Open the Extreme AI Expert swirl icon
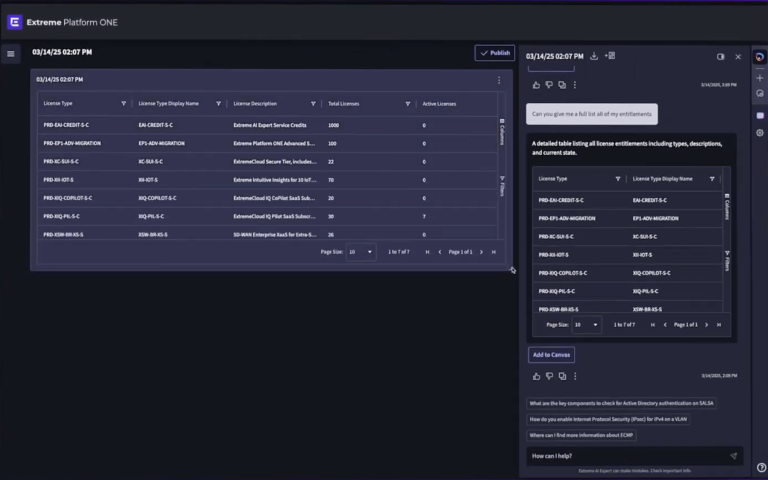Screen dimensions: 768x480 pos(760,57)
